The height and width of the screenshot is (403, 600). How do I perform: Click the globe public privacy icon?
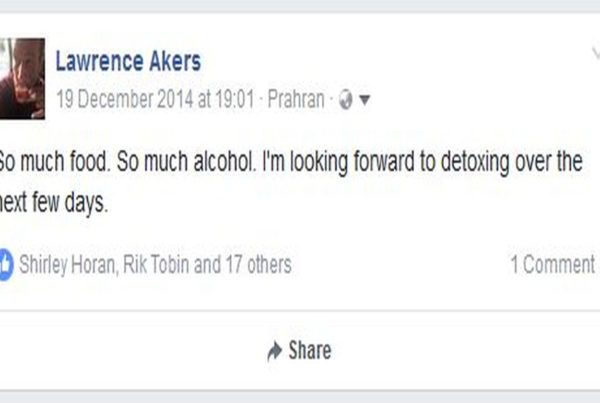coord(343,100)
